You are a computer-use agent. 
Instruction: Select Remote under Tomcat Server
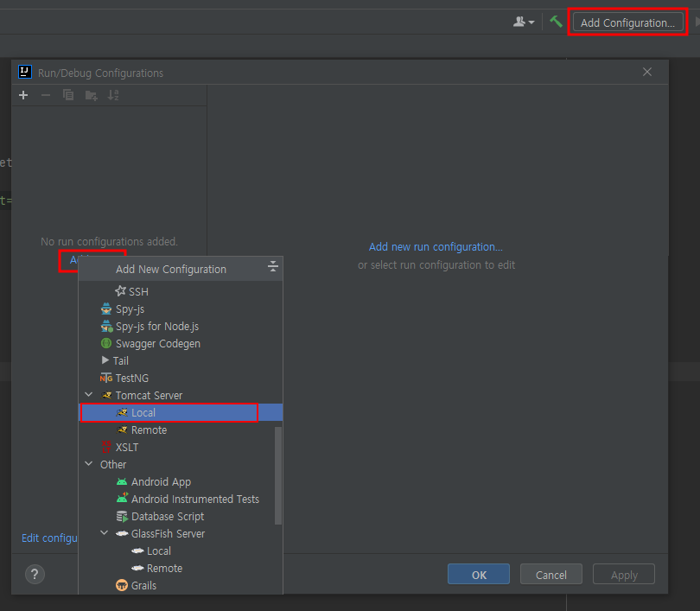[176, 430]
